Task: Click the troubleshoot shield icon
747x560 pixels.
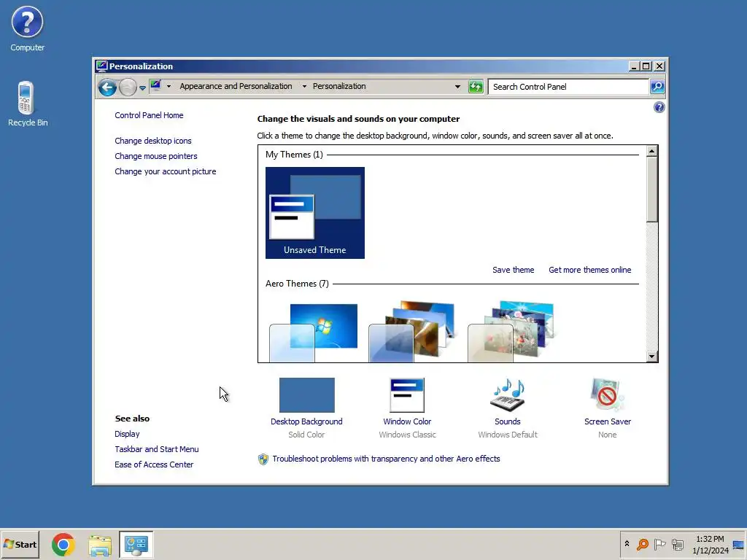Action: (x=263, y=459)
